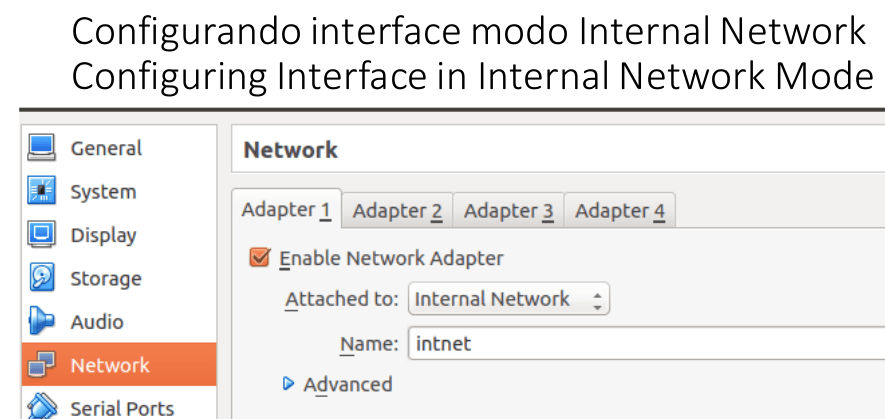Select the Storage settings category
This screenshot has width=885, height=419.
pyautogui.click(x=119, y=278)
